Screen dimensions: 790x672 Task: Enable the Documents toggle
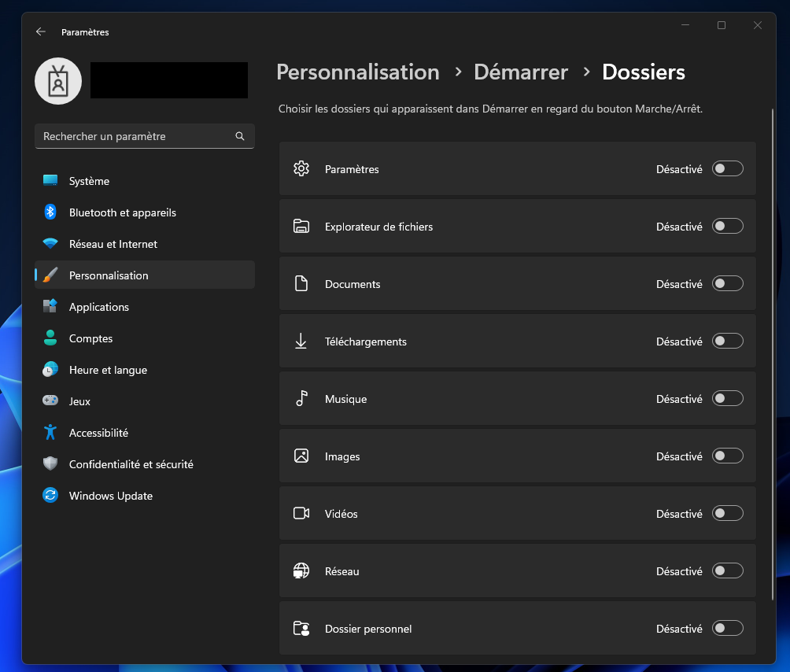(727, 283)
